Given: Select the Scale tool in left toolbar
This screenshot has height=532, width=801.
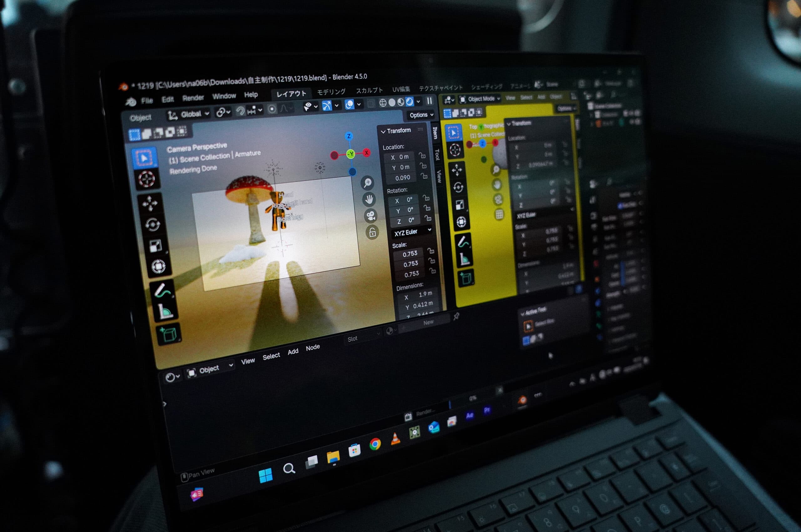Looking at the screenshot, I should coord(155,246).
